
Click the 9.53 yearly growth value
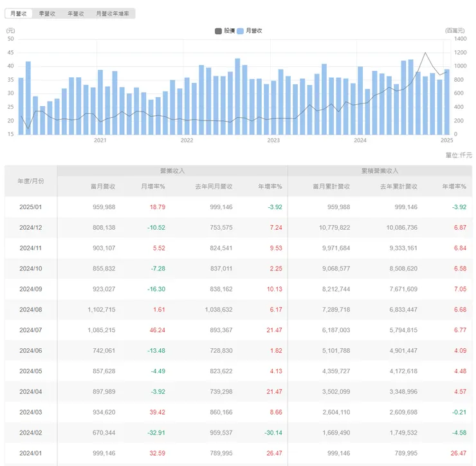click(276, 248)
